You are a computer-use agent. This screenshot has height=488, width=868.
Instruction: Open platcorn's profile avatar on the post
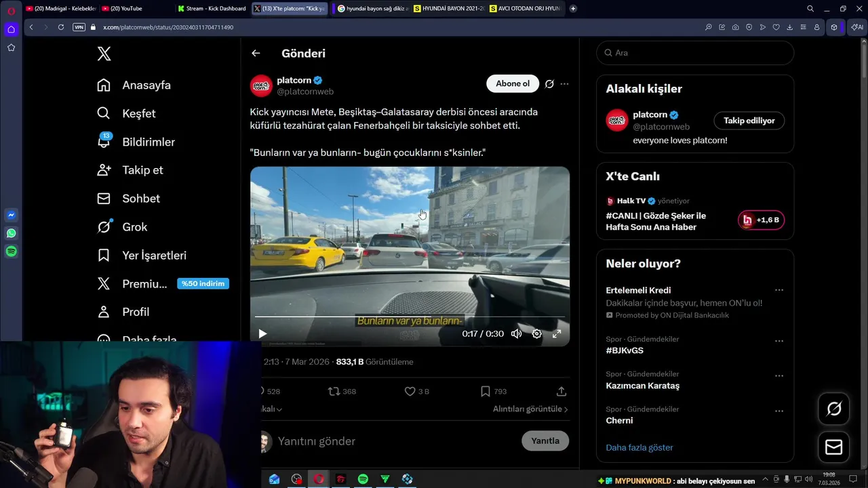261,86
